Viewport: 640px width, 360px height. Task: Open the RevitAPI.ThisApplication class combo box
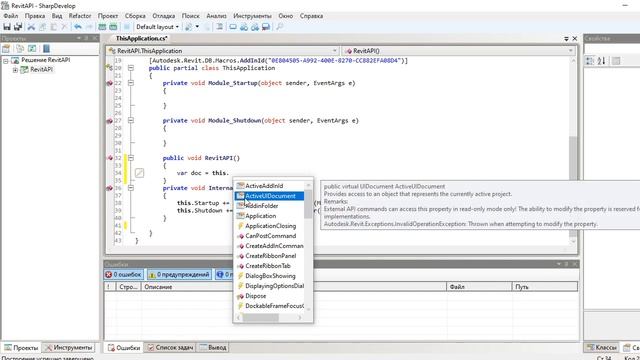pos(222,51)
